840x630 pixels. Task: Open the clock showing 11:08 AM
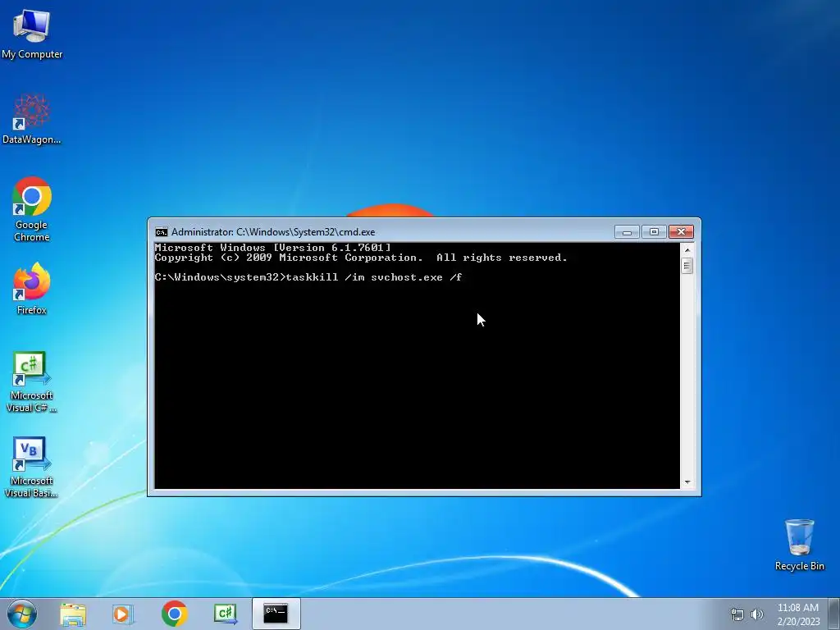(x=798, y=614)
